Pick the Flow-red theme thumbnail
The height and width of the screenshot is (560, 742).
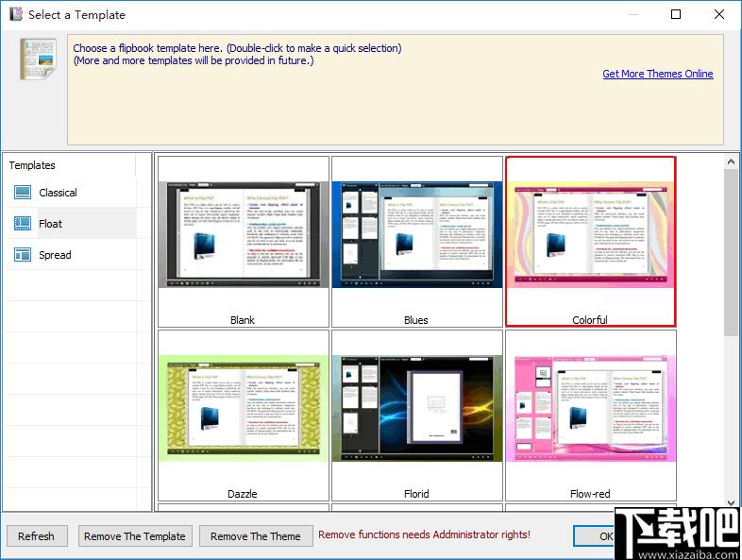tap(591, 408)
